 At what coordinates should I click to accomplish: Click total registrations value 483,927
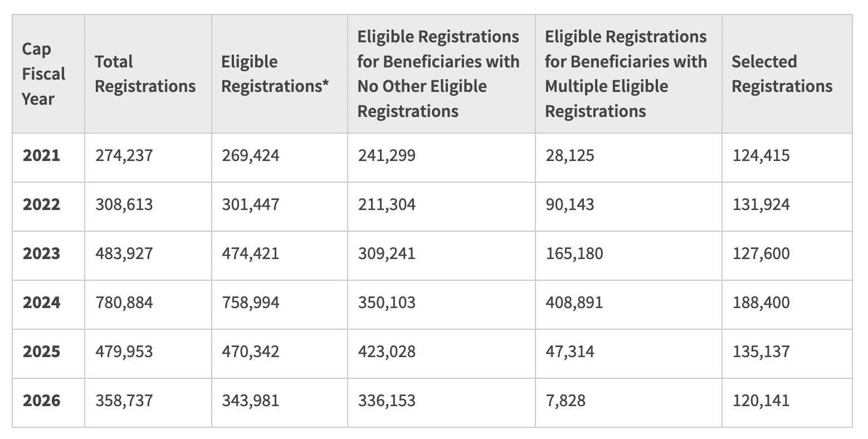click(x=124, y=253)
